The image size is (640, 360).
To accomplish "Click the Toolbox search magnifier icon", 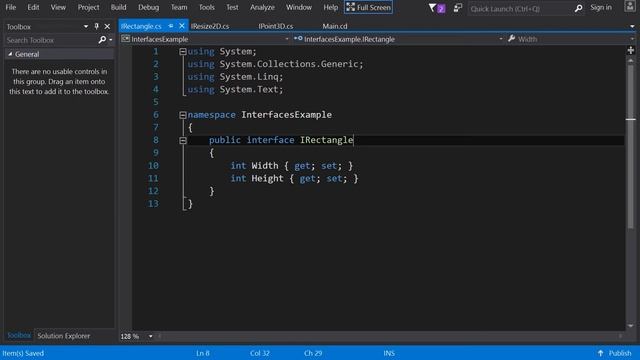I will [102, 40].
